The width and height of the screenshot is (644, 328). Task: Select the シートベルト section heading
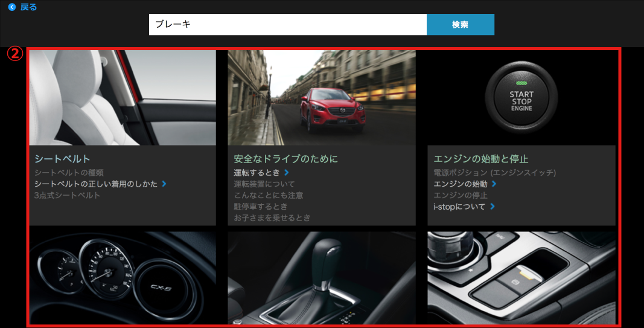pyautogui.click(x=62, y=159)
